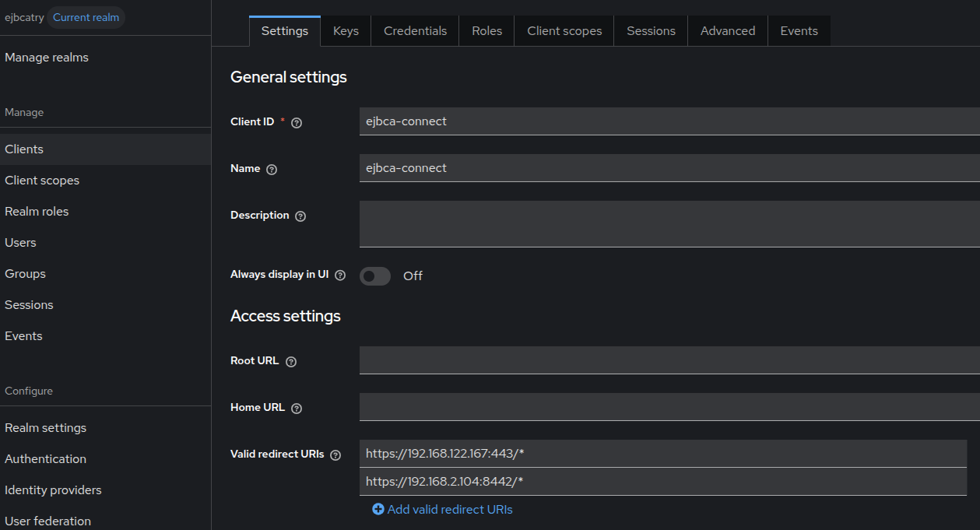Open Client scopes in the sidebar
Screen dimensions: 980x530
(105, 181)
